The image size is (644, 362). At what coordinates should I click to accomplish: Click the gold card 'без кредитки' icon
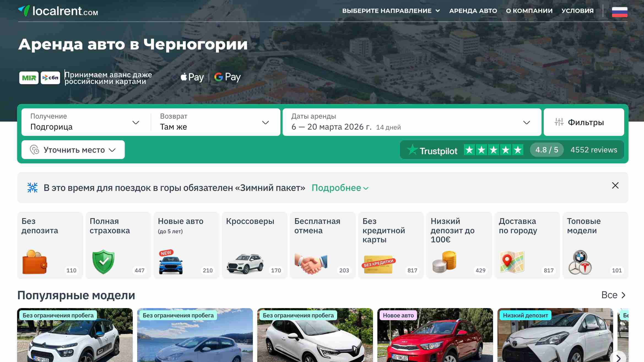tap(378, 264)
